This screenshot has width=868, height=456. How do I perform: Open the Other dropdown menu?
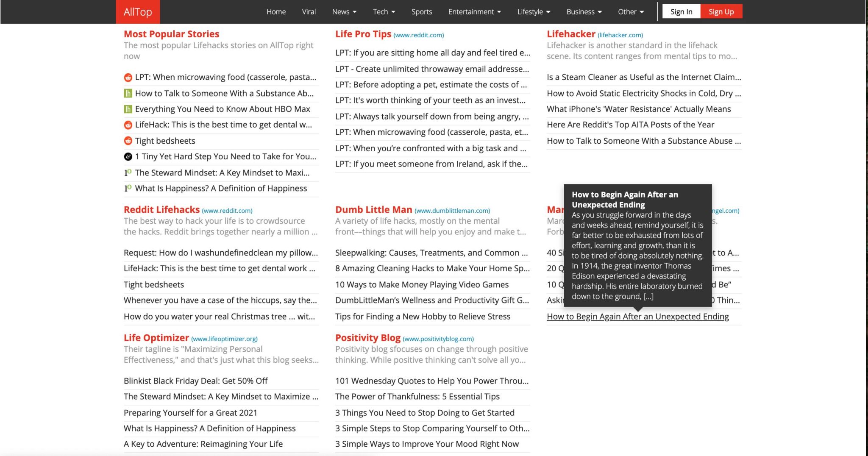coord(631,12)
